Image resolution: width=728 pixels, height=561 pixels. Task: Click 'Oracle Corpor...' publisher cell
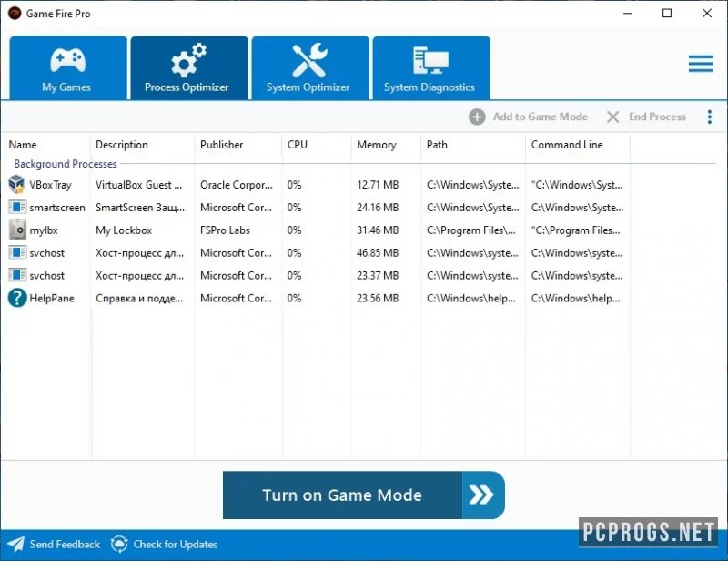click(237, 185)
